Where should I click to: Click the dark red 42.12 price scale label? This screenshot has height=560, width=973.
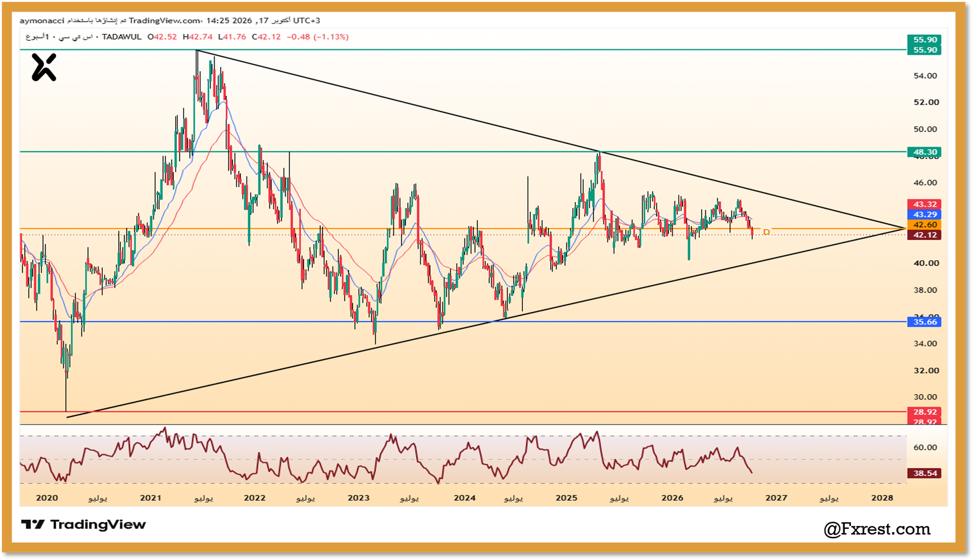click(924, 235)
